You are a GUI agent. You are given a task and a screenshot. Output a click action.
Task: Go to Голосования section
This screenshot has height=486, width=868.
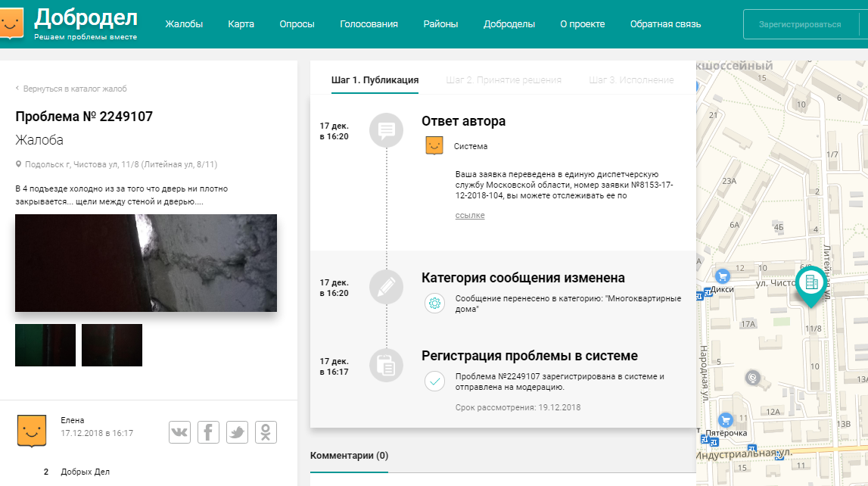369,24
